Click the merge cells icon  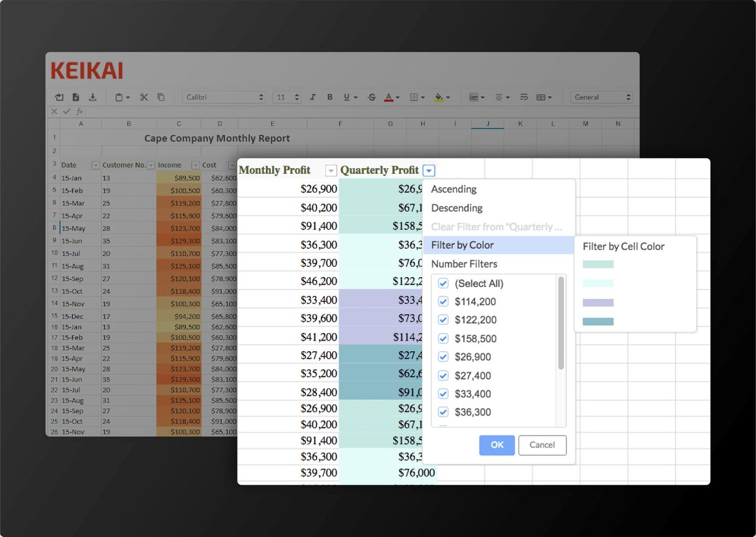tap(542, 97)
